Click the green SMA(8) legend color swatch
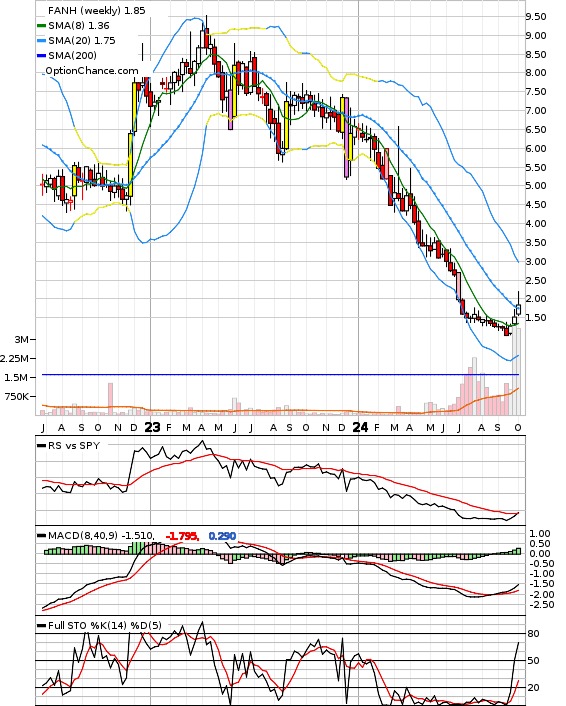Image resolution: width=566 pixels, height=706 pixels. pos(41,26)
